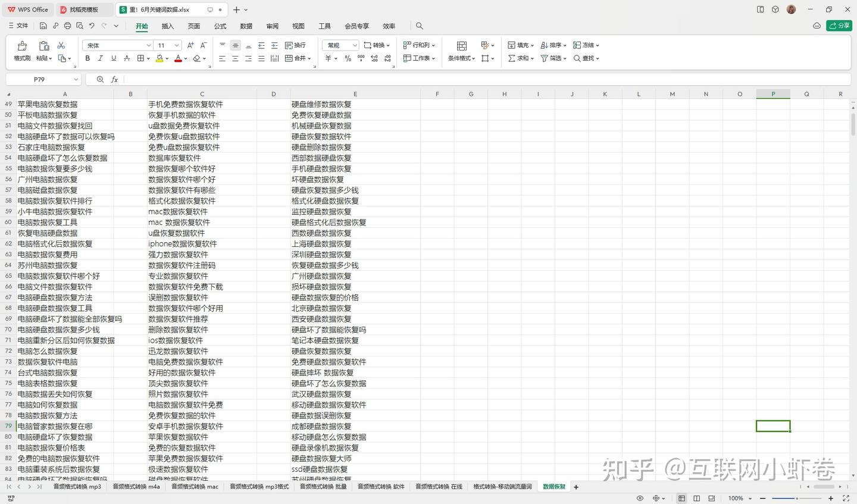857x504 pixels.
Task: Select the Format Painter tool
Action: coord(21,51)
